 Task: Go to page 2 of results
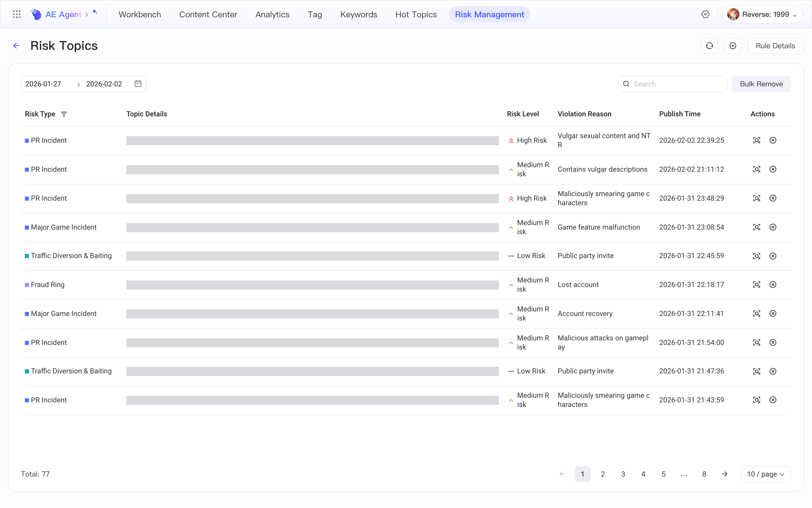click(603, 474)
